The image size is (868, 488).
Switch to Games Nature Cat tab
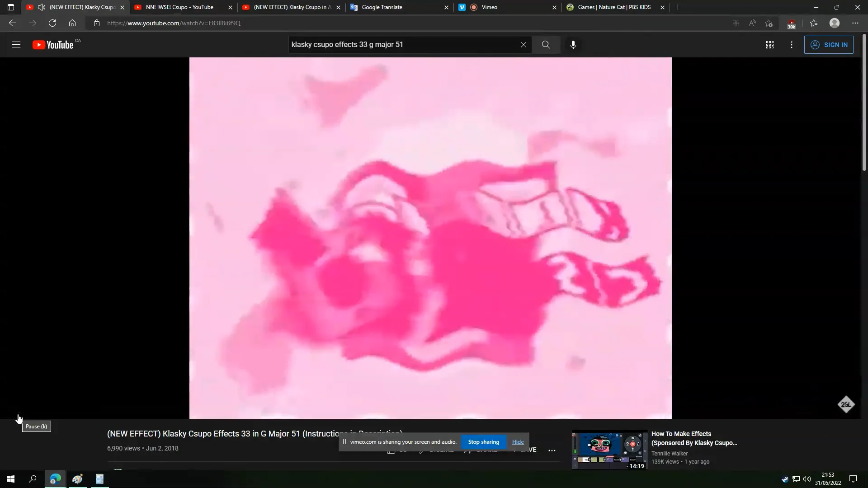pyautogui.click(x=614, y=7)
